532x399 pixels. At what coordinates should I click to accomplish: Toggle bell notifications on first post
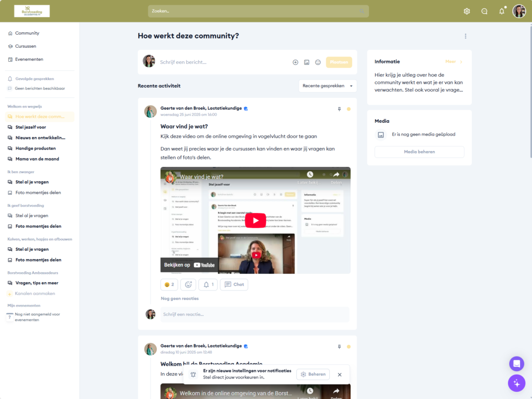208,285
